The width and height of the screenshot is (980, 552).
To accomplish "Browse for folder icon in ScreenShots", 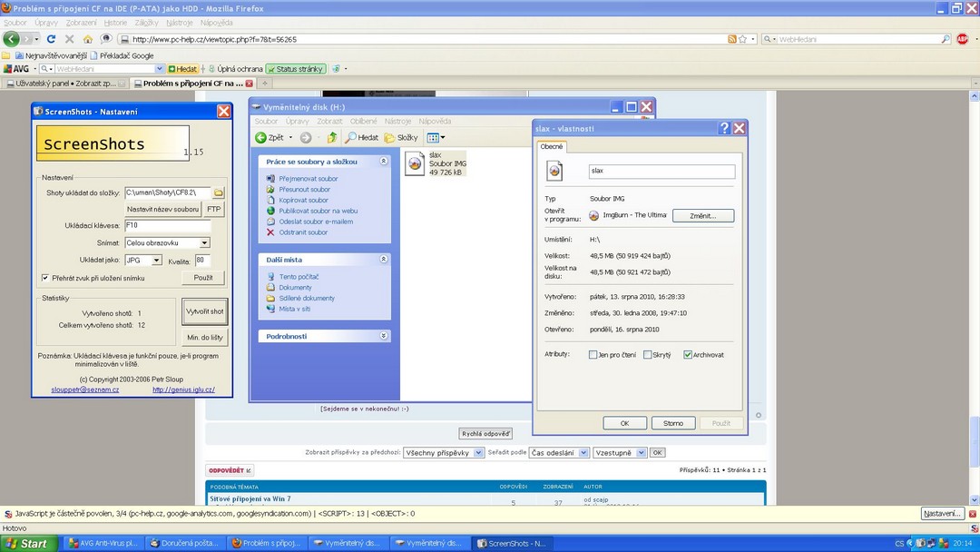I will point(218,192).
